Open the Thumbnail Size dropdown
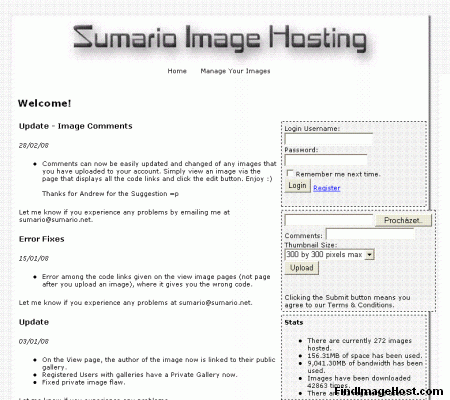 pyautogui.click(x=330, y=255)
